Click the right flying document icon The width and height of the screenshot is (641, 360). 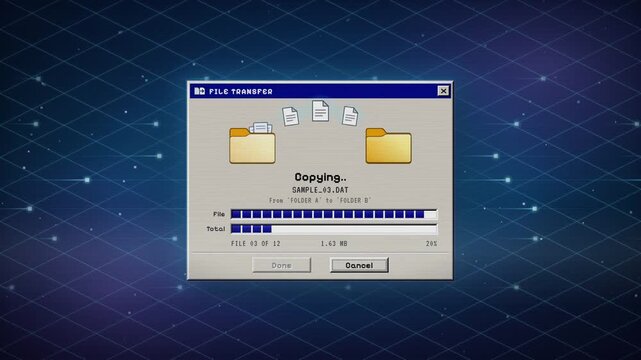coord(350,116)
